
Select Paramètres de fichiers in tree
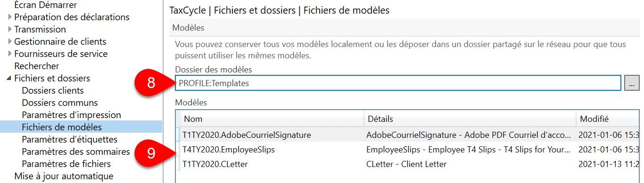[66, 164]
